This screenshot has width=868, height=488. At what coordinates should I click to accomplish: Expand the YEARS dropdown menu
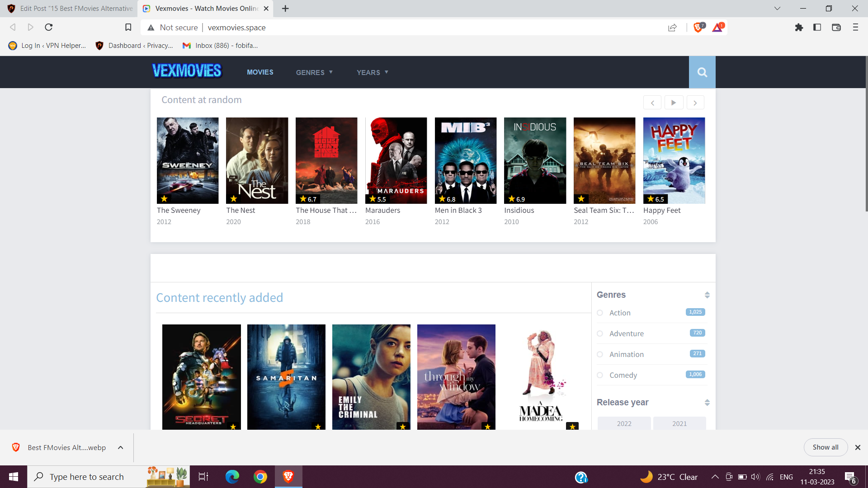tap(373, 72)
